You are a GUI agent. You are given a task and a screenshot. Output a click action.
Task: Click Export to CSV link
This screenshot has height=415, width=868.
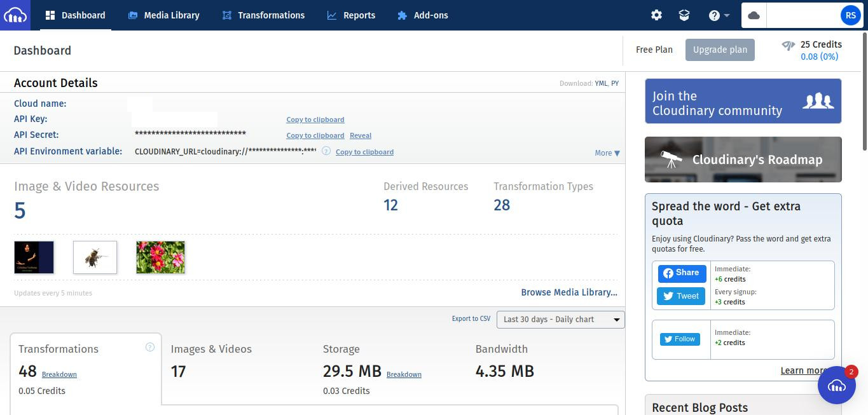point(471,318)
